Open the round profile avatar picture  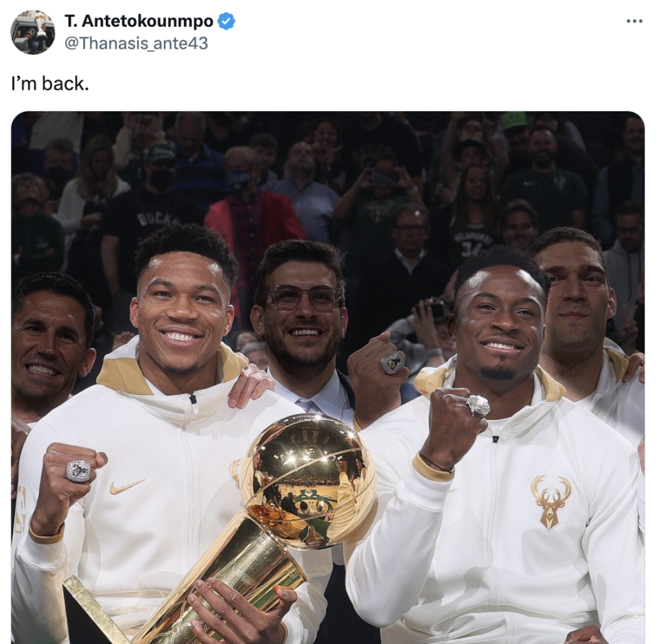coord(33,32)
